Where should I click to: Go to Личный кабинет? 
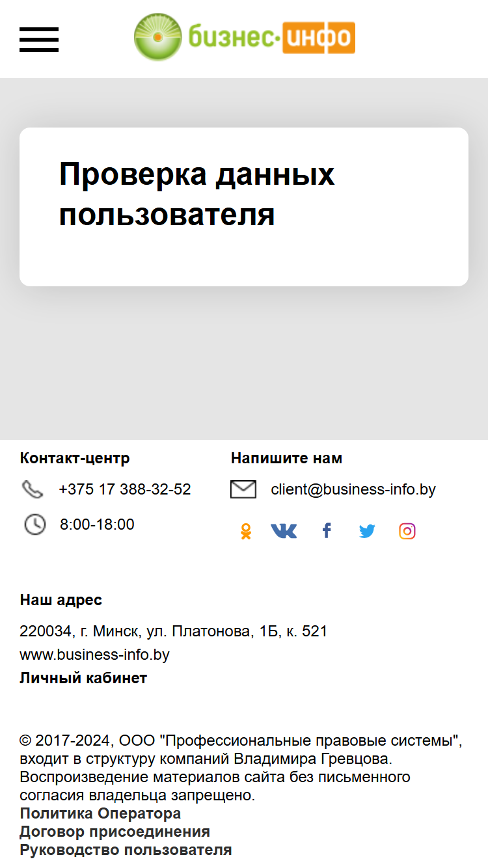[83, 678]
